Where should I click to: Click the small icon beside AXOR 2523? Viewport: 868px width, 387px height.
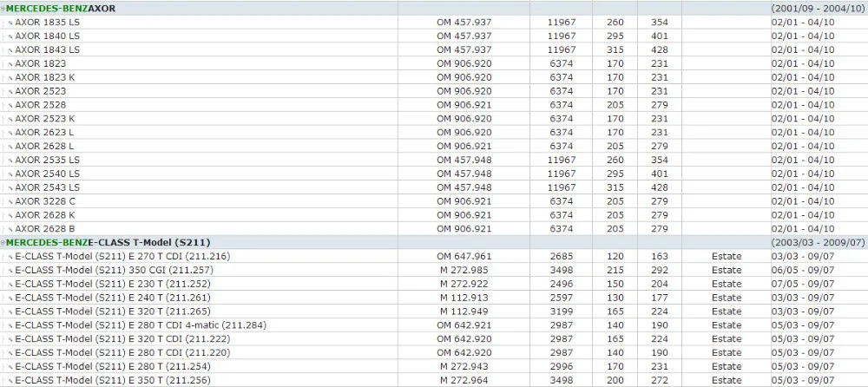(10, 92)
